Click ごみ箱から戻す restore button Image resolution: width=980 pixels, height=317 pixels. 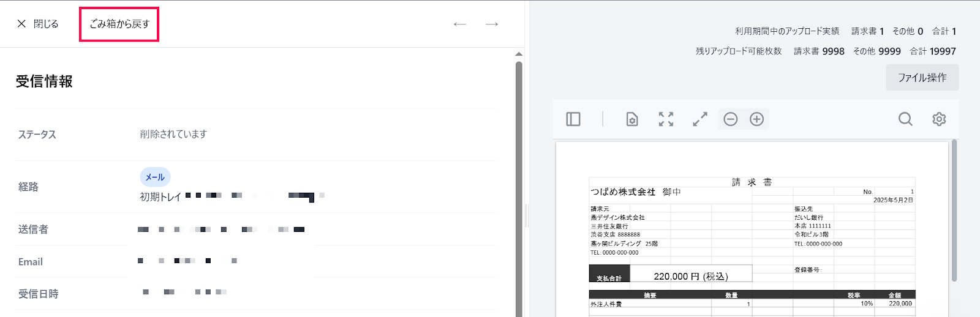[x=119, y=24]
